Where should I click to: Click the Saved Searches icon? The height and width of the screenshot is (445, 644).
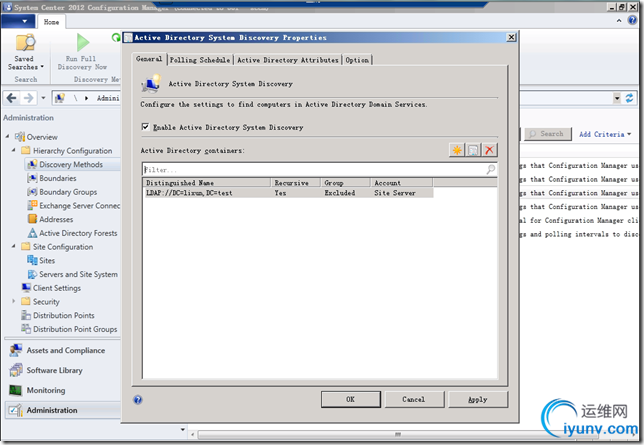(x=25, y=43)
